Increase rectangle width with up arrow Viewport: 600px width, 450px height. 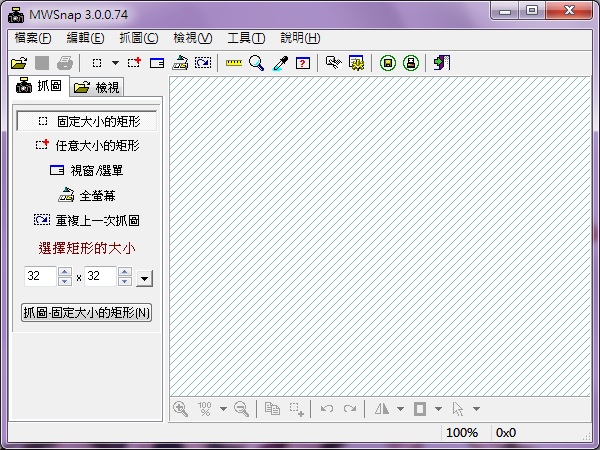pos(65,272)
